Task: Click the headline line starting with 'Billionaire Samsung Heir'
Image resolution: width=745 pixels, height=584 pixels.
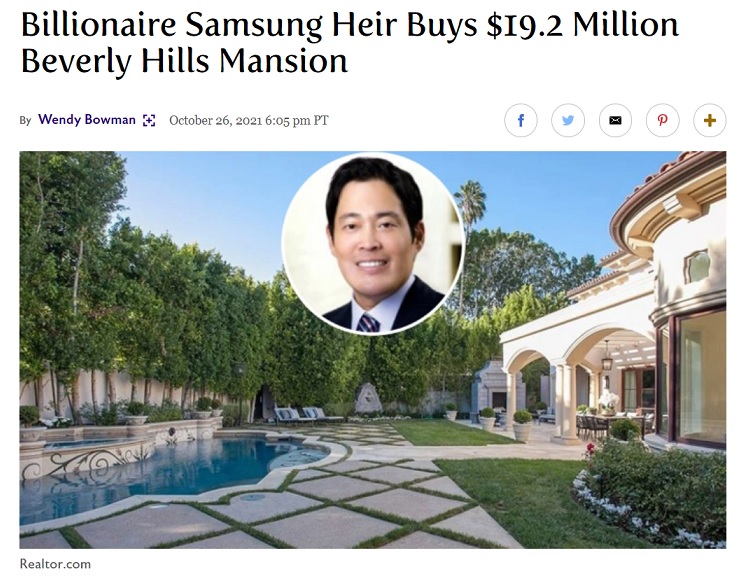Action: pyautogui.click(x=350, y=24)
